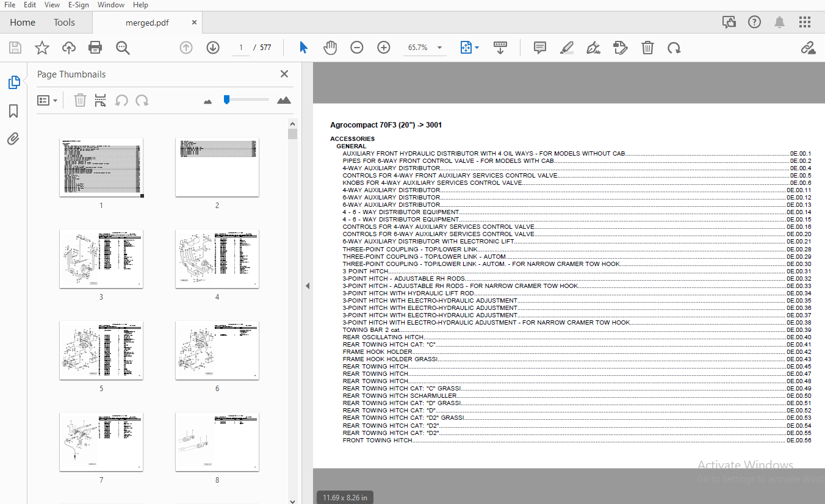The height and width of the screenshot is (504, 825).
Task: Select page 4 thumbnail
Action: tap(217, 259)
